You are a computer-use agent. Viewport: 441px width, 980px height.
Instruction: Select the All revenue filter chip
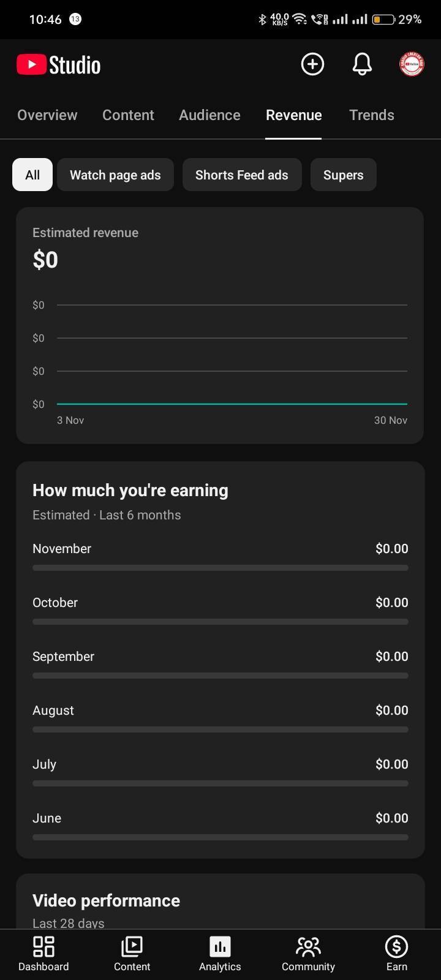pos(32,175)
